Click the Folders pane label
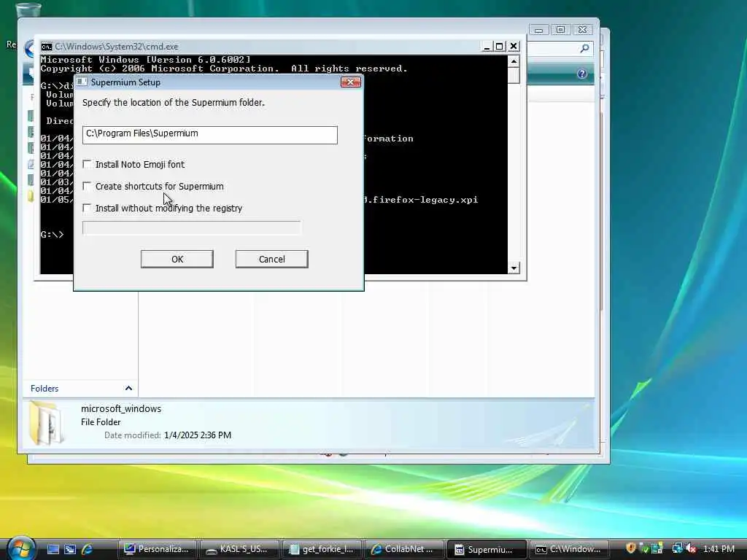747x560 pixels. [x=44, y=389]
